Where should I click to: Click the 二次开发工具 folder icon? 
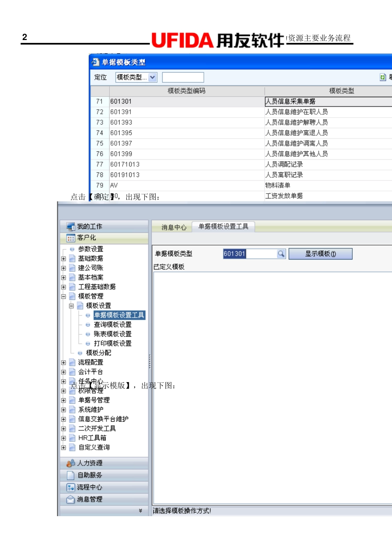coord(72,429)
